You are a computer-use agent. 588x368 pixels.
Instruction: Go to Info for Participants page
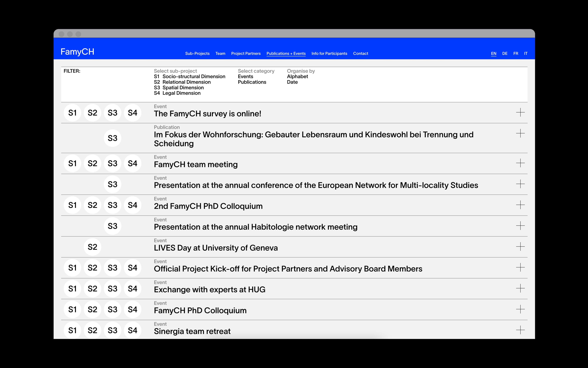tap(329, 54)
